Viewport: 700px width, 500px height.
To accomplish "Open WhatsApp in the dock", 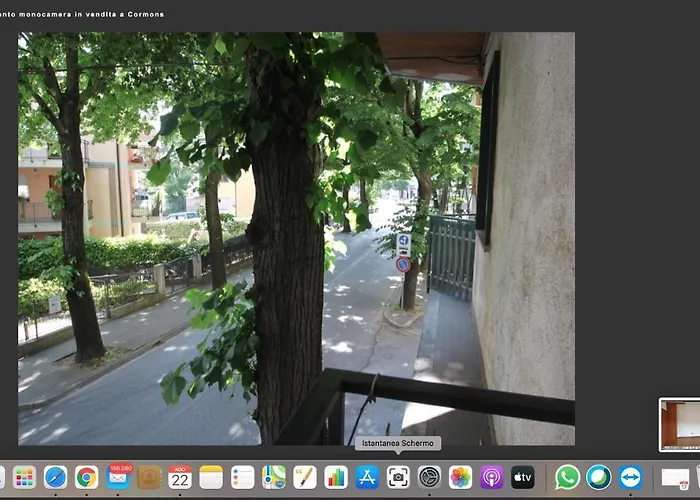I will 567,478.
